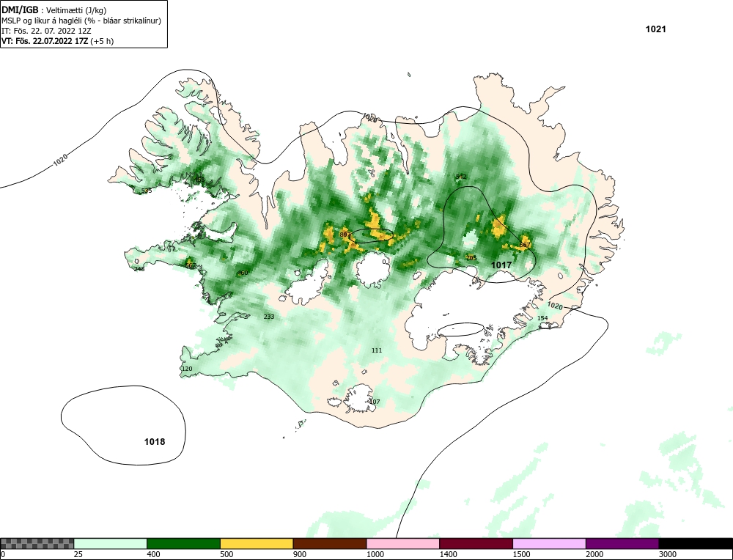Click the legend tick label 25
This screenshot has height=560, width=733.
[x=78, y=554]
